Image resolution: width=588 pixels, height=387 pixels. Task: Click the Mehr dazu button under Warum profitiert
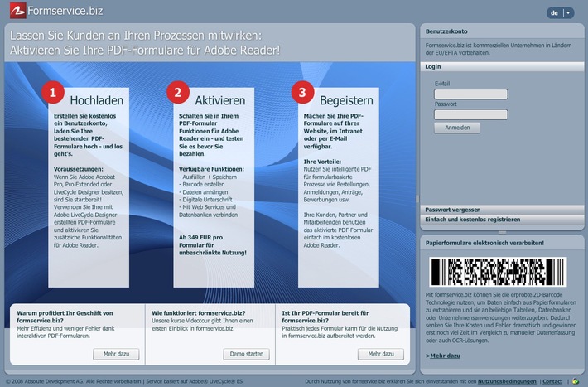click(x=116, y=354)
